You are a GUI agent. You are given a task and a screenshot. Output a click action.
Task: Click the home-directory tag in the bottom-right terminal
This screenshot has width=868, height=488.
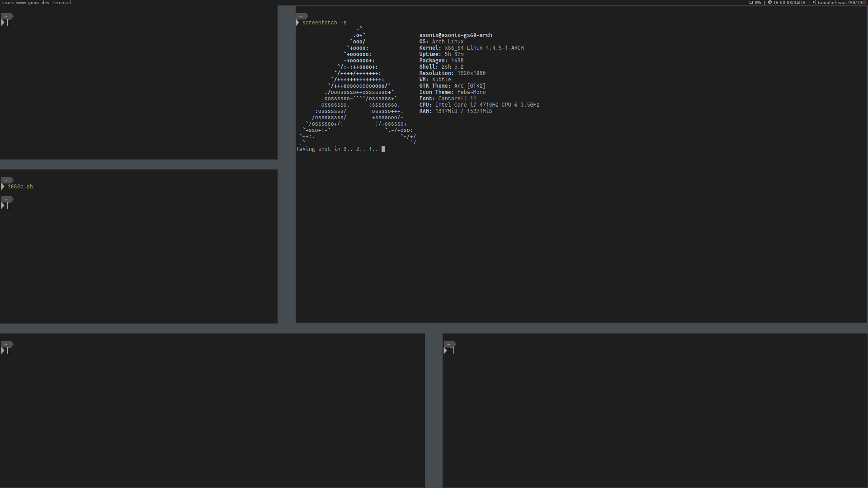(449, 344)
